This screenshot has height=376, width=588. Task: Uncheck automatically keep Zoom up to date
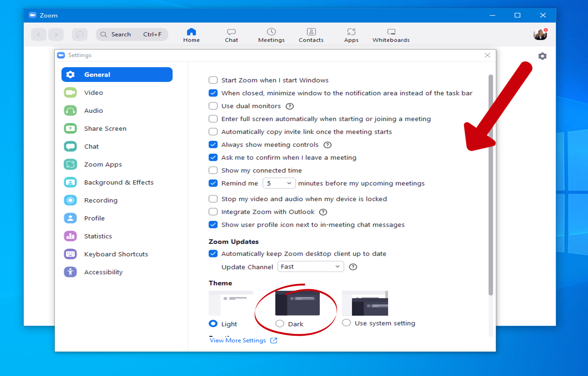[x=213, y=254]
